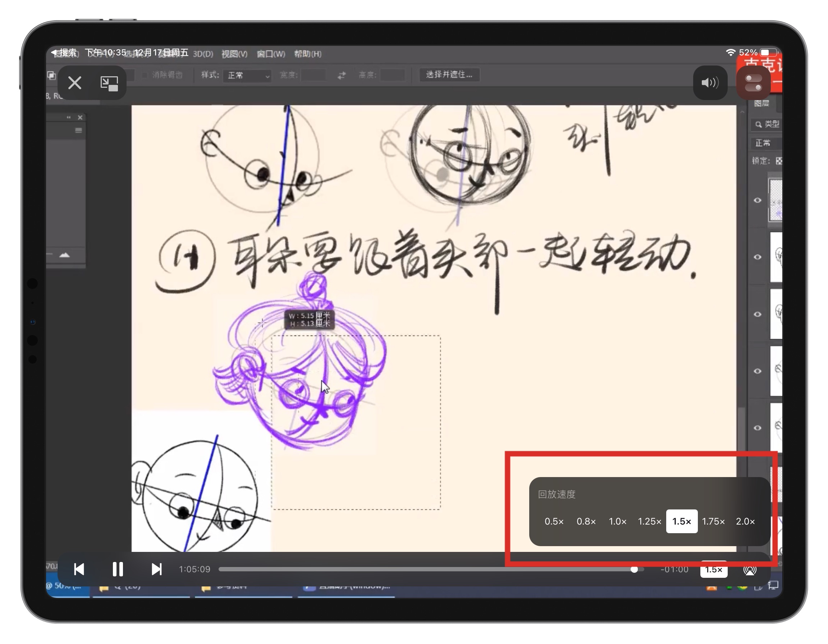This screenshot has width=828, height=644.
Task: Choose 1.25× playback speed
Action: point(649,521)
